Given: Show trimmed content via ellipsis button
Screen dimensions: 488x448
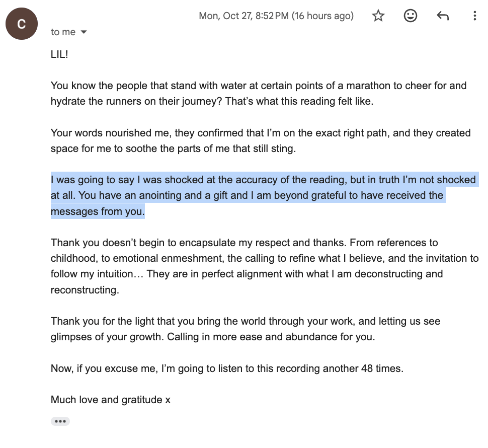Looking at the screenshot, I should pos(60,421).
